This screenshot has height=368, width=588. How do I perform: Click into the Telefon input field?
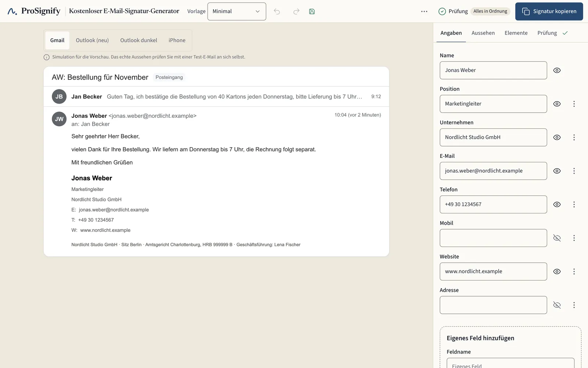pos(493,204)
